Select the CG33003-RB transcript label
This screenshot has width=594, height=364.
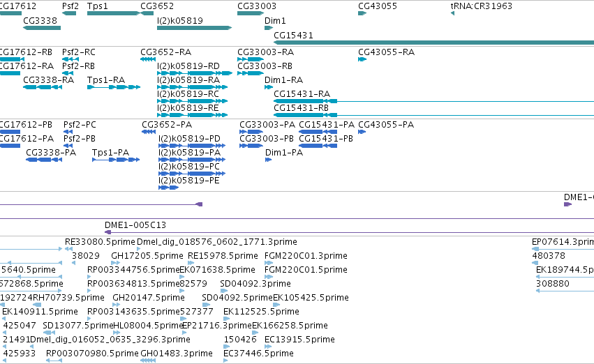pyautogui.click(x=265, y=66)
